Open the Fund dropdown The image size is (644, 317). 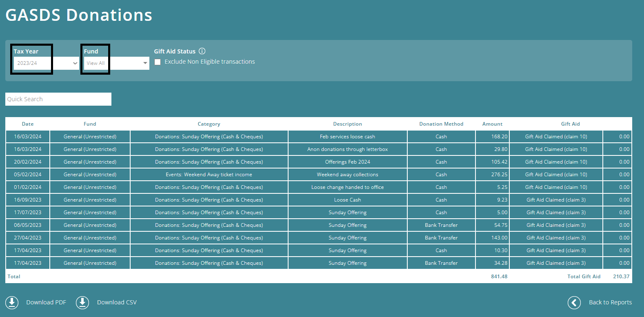116,63
